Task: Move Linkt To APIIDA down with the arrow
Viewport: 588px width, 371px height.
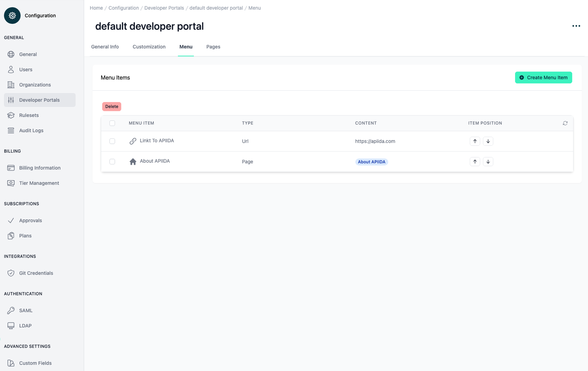Action: 488,141
